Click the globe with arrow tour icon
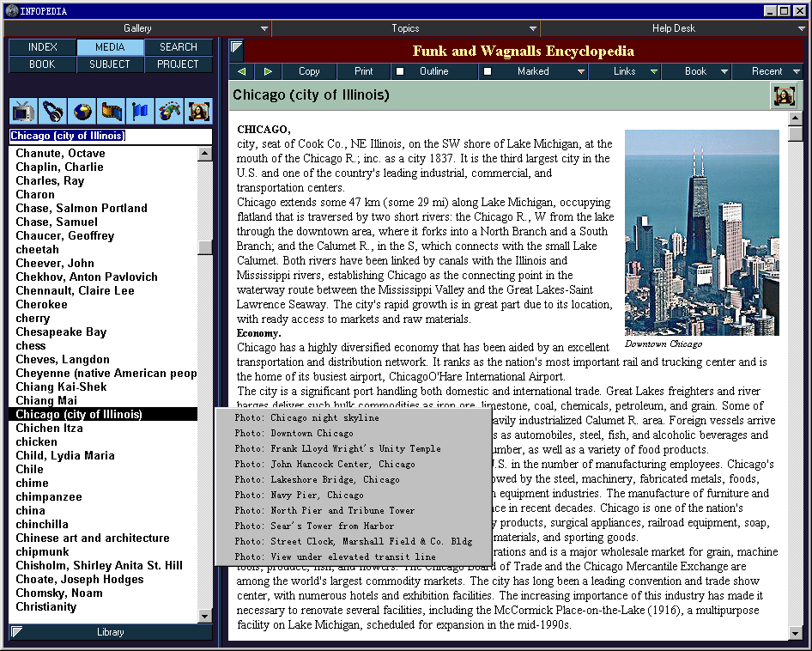This screenshot has height=651, width=812. pos(169,111)
